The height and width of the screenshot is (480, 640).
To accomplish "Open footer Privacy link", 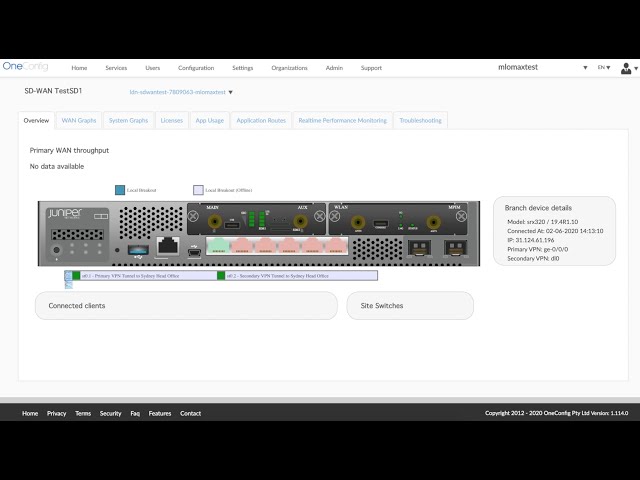I will click(x=56, y=413).
